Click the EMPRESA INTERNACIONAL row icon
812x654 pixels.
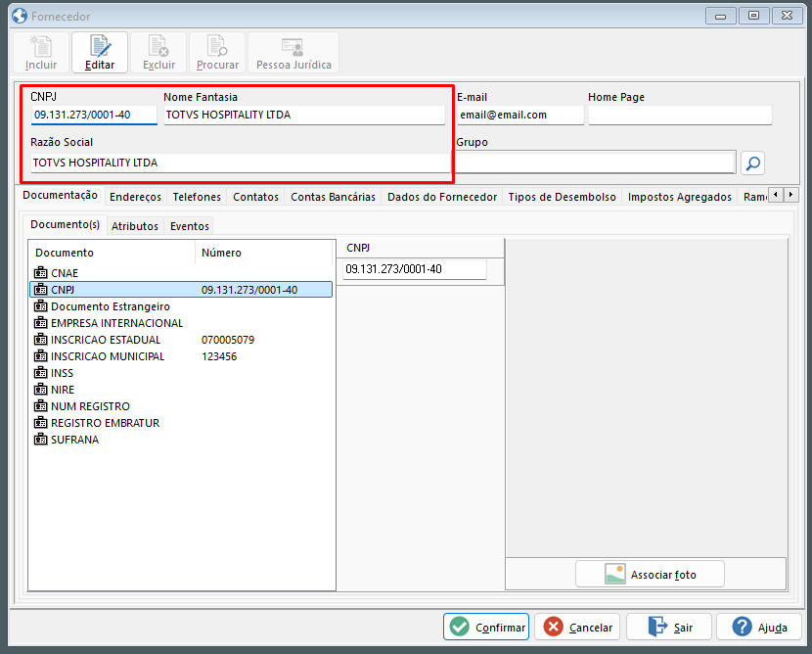[x=40, y=322]
